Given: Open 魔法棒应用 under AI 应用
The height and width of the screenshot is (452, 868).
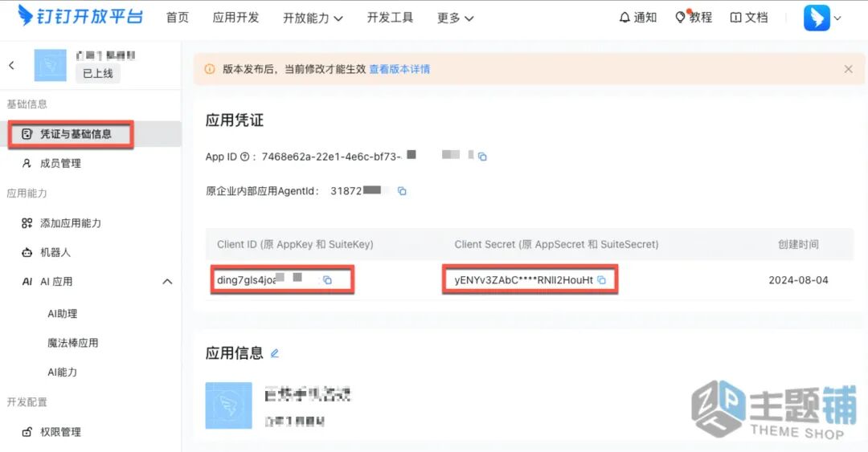Looking at the screenshot, I should click(72, 343).
